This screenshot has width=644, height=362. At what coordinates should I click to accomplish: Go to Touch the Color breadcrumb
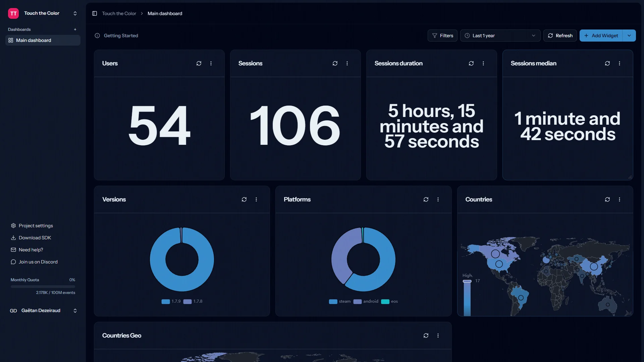tap(119, 13)
